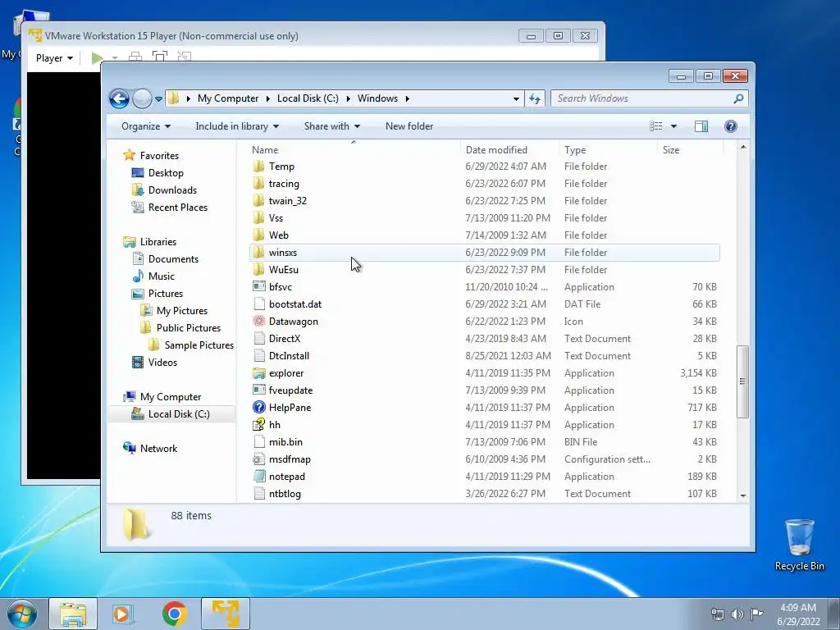The height and width of the screenshot is (630, 840).
Task: Click My Computer in the breadcrumb
Action: 228,98
